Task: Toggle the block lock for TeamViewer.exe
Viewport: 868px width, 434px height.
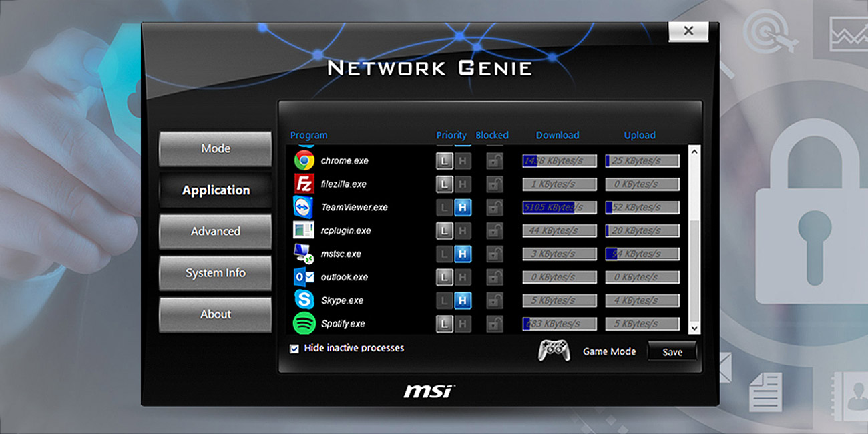Action: pyautogui.click(x=495, y=208)
